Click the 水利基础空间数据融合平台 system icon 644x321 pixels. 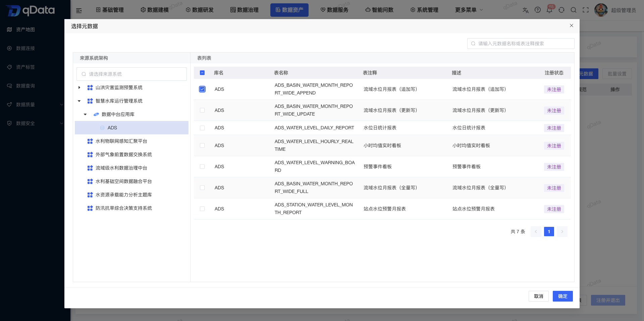(90, 181)
